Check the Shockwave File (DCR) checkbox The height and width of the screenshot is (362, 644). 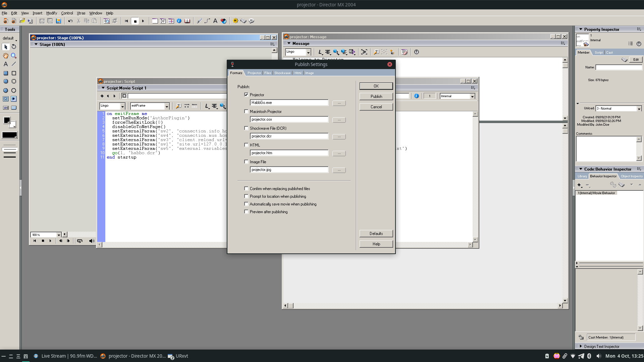pyautogui.click(x=246, y=128)
